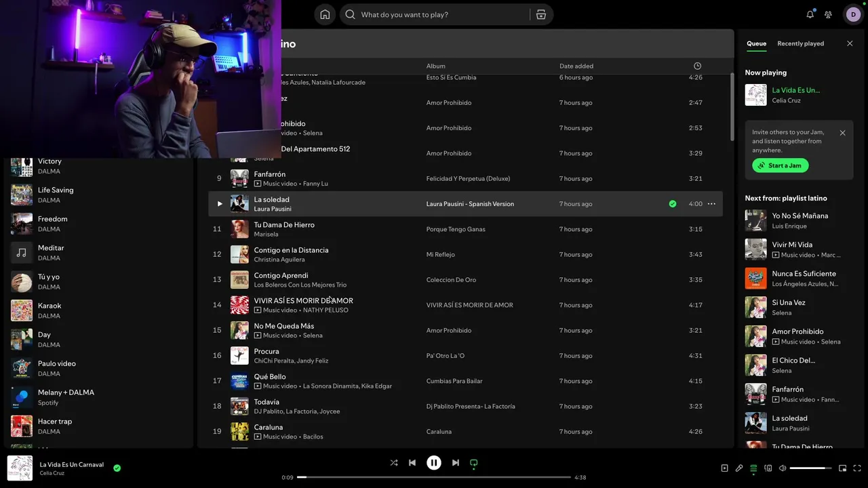The height and width of the screenshot is (488, 868).
Task: Open the Melany + DALMA playlist
Action: click(x=98, y=397)
